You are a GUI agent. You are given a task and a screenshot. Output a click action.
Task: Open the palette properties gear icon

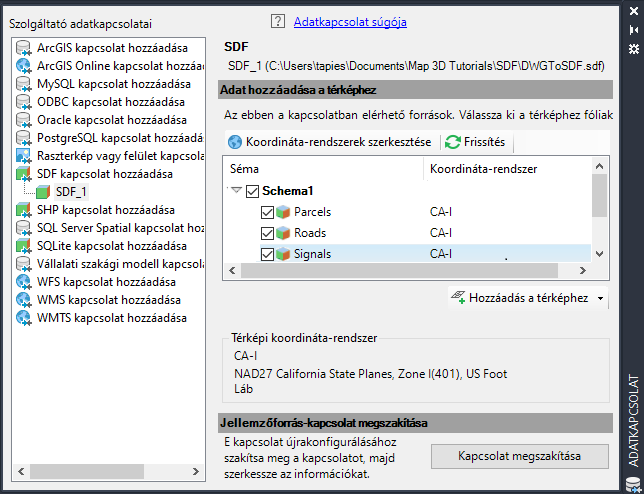[x=632, y=48]
